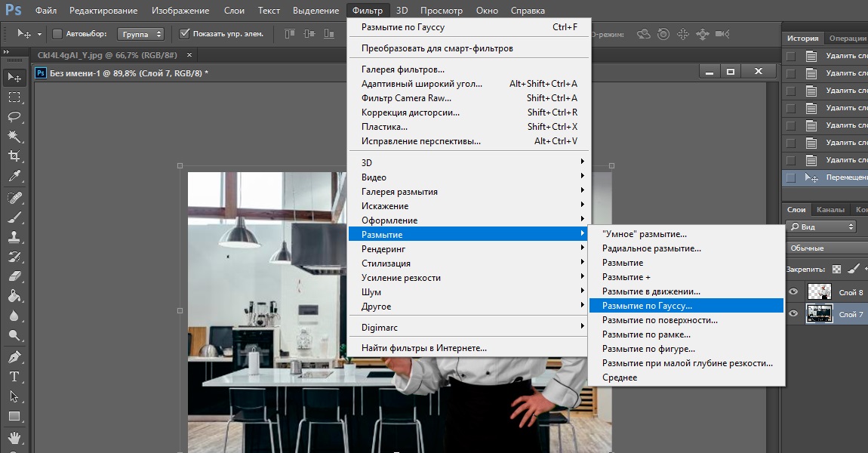Viewport: 868px width, 453px height.
Task: Pick the Crop tool
Action: pos(14,156)
